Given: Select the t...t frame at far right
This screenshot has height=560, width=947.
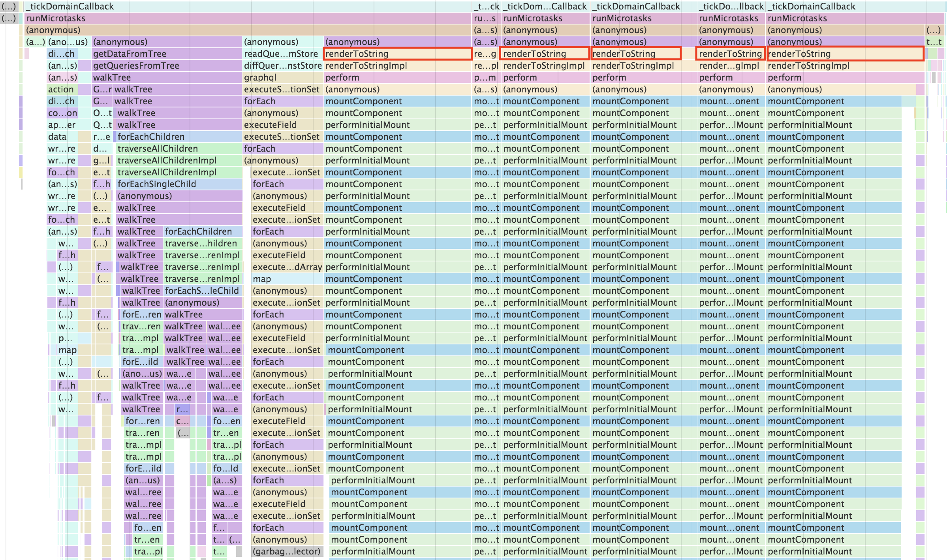Looking at the screenshot, I should (934, 42).
